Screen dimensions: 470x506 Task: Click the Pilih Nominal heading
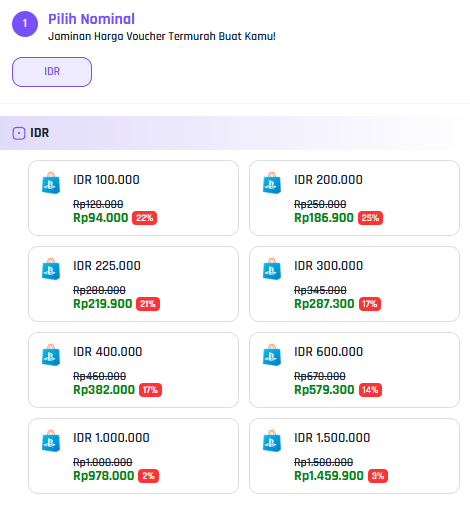click(91, 19)
